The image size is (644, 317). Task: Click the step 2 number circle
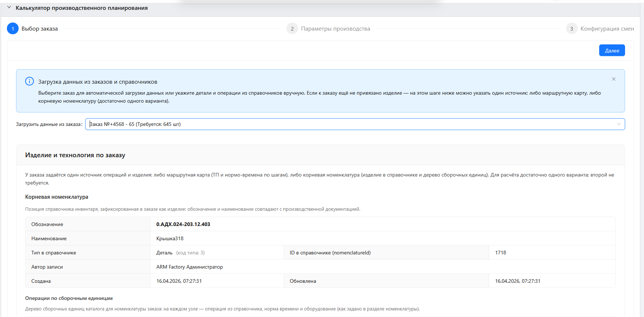292,28
